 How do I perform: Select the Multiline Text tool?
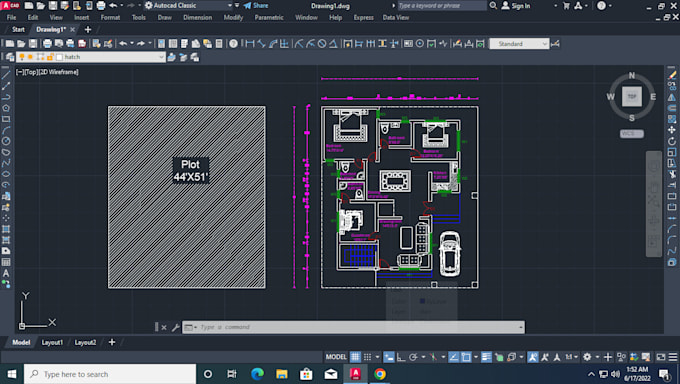pos(6,273)
